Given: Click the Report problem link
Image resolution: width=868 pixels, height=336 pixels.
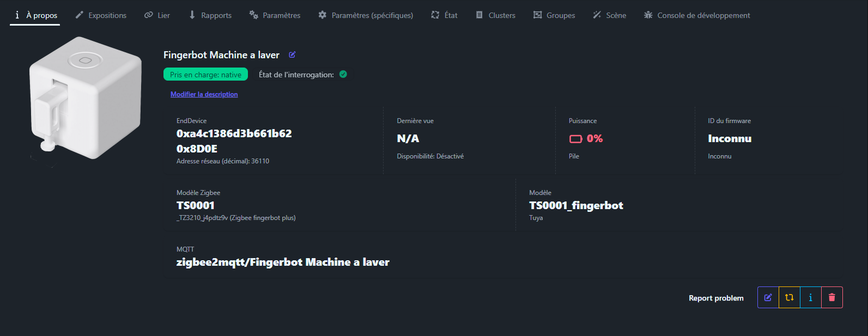Looking at the screenshot, I should (x=716, y=298).
